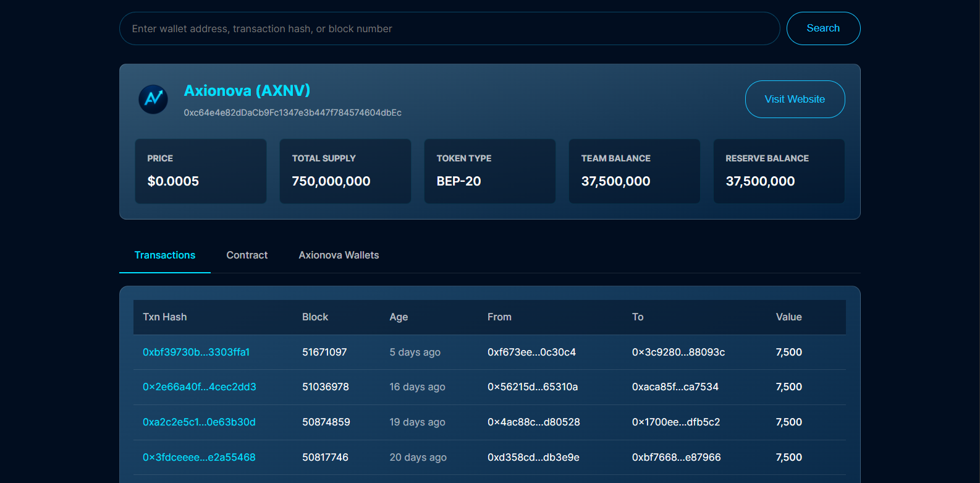Switch to the Transactions tab
This screenshot has width=980, height=483.
click(164, 255)
